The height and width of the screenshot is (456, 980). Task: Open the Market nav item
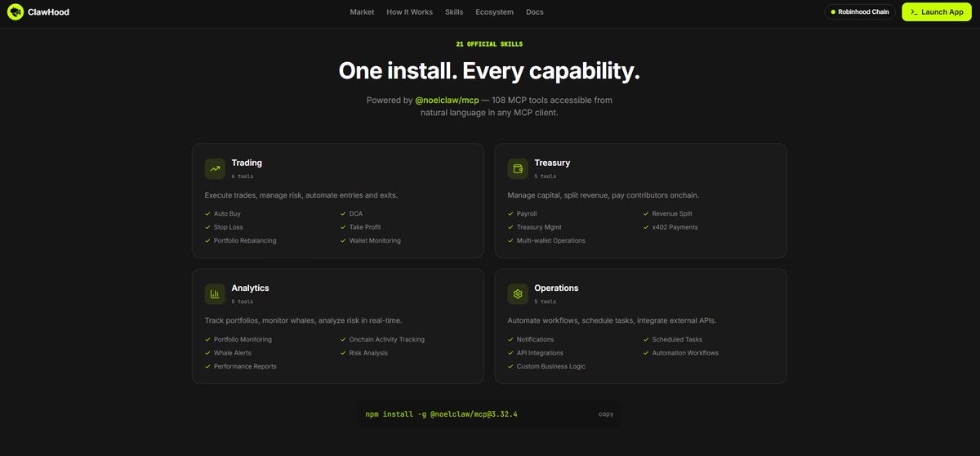point(362,12)
